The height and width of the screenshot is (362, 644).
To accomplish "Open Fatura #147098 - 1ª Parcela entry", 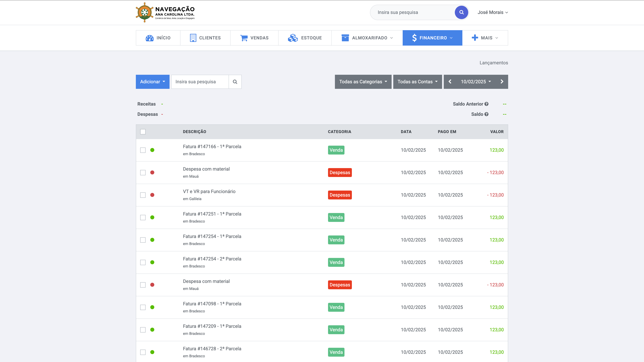I will coord(212,304).
